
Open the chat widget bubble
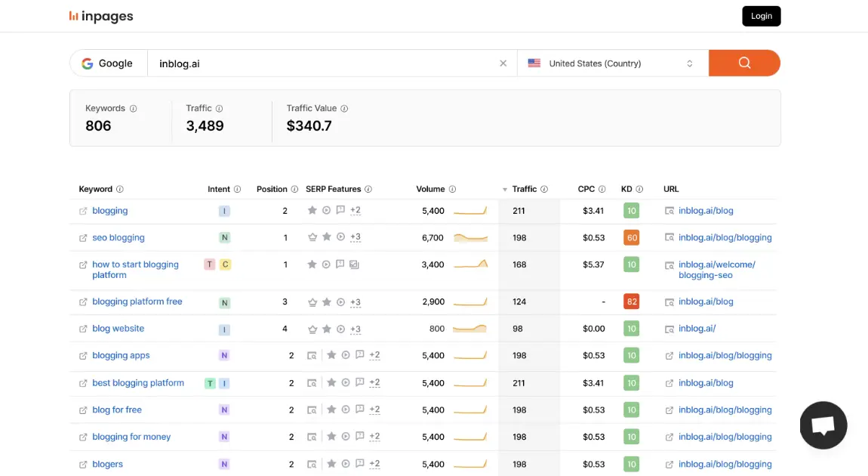tap(823, 425)
